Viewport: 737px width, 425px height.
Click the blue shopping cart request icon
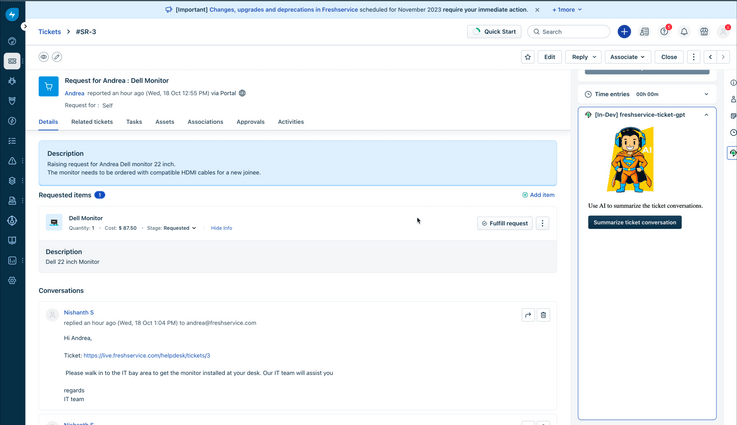48,87
